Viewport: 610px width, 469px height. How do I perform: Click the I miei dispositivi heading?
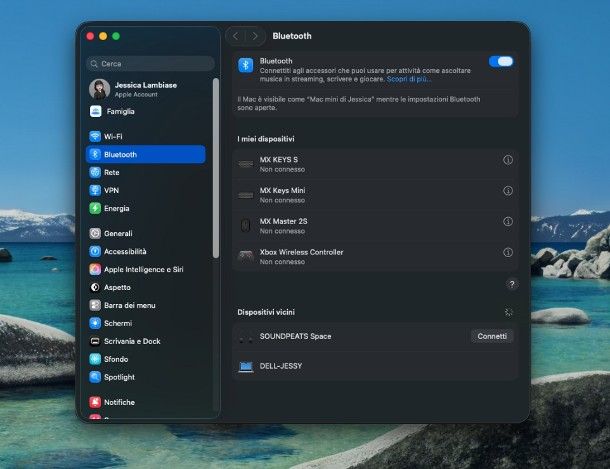[x=266, y=139]
